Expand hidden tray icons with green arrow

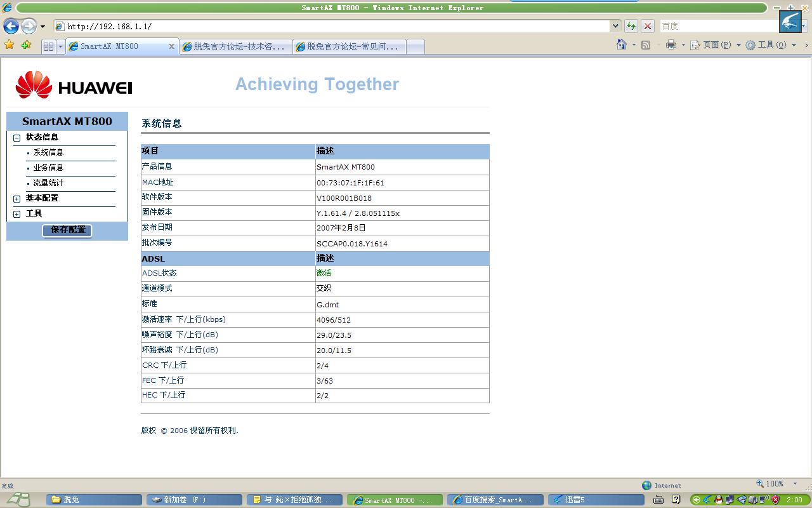point(697,500)
